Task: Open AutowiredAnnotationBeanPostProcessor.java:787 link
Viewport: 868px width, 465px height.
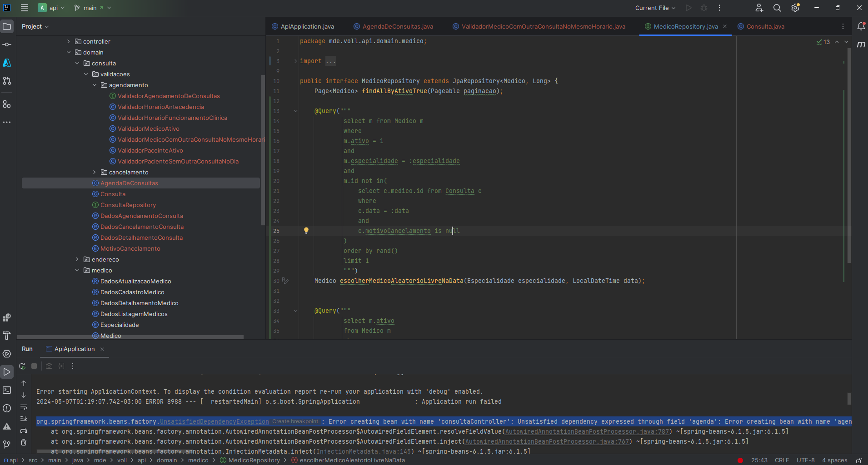Action: (587, 431)
